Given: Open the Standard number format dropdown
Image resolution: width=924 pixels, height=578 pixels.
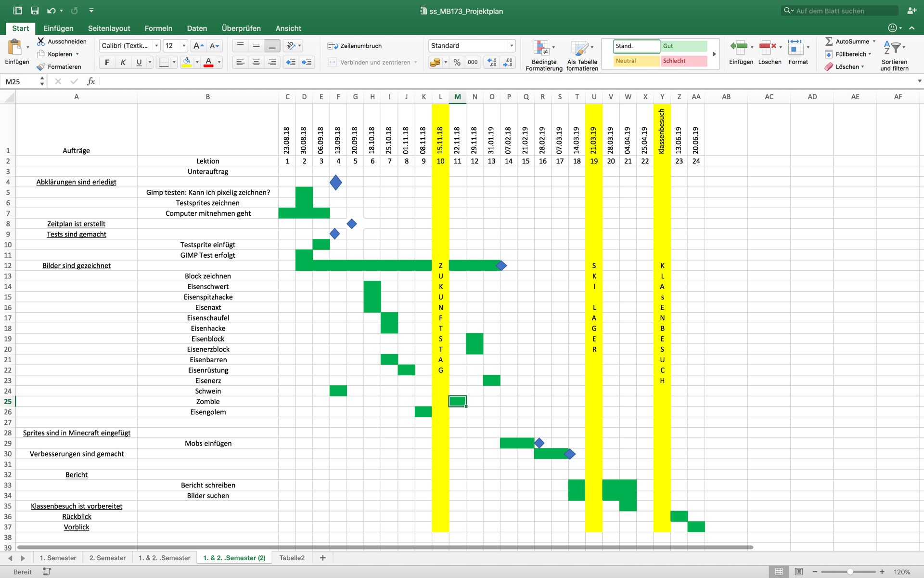Looking at the screenshot, I should (x=512, y=46).
